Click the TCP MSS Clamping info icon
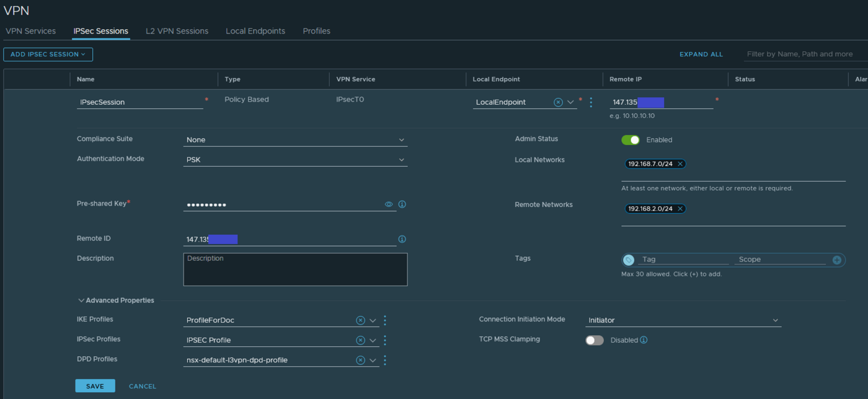868x399 pixels. pos(644,340)
